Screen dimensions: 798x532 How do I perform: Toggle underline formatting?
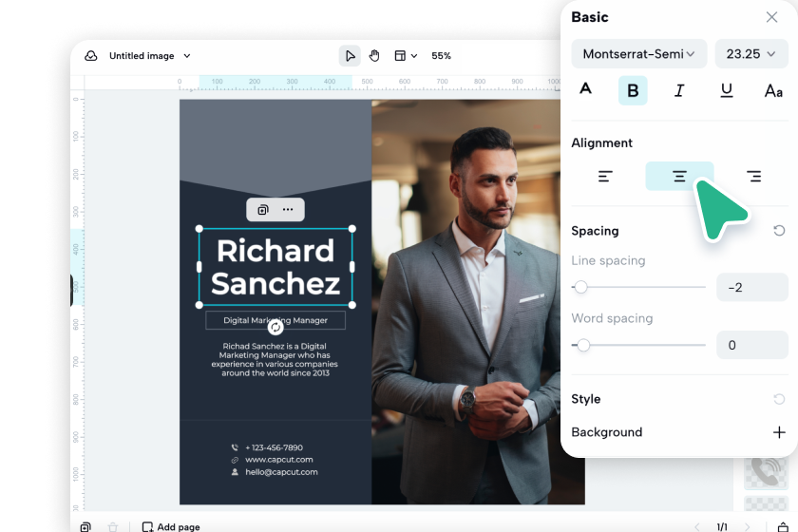726,90
